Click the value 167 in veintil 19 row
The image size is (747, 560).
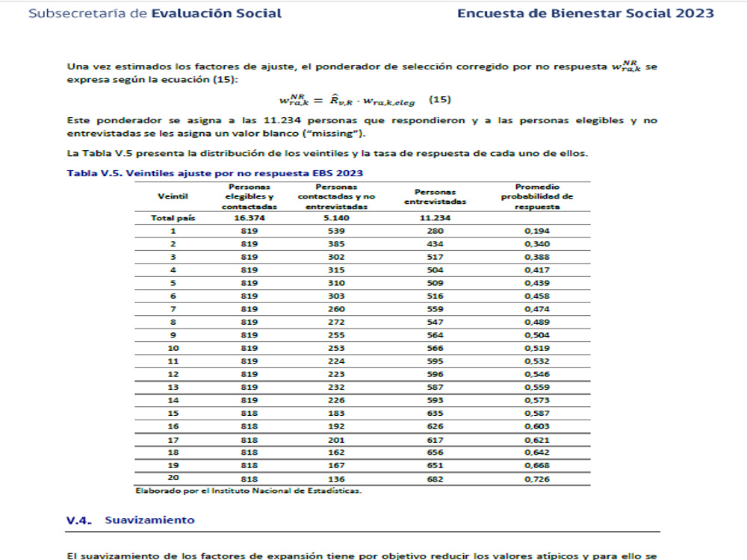336,466
